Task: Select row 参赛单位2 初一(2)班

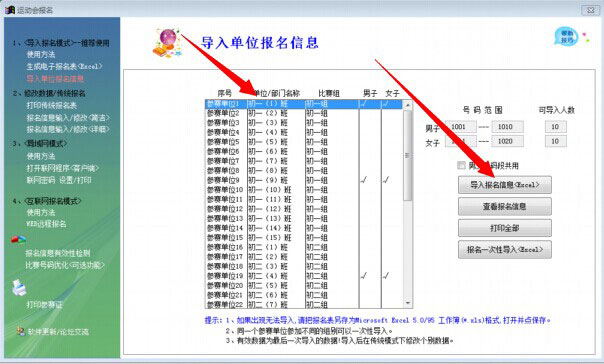Action: (x=304, y=113)
